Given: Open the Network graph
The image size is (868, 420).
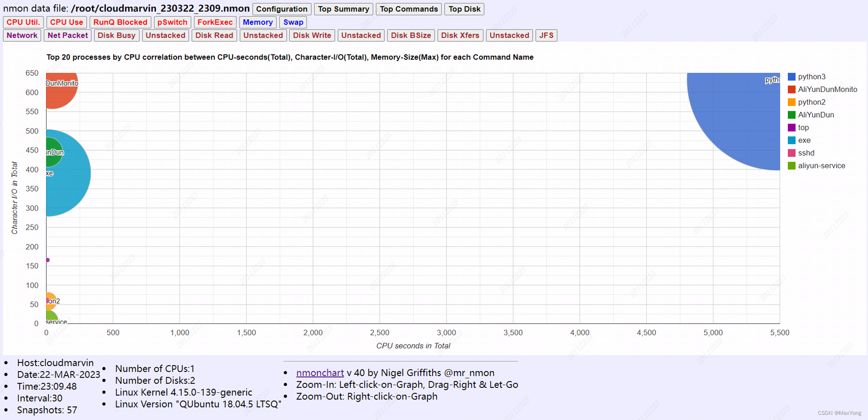Looking at the screenshot, I should (22, 35).
